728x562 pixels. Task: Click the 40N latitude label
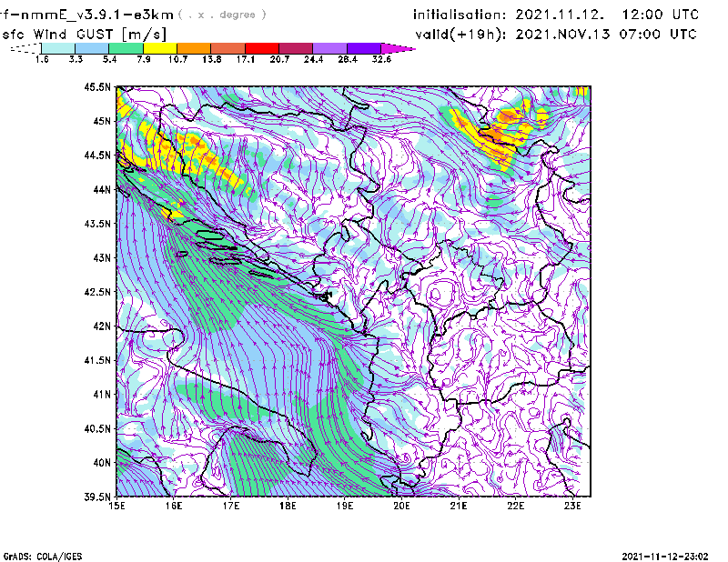tap(102, 463)
